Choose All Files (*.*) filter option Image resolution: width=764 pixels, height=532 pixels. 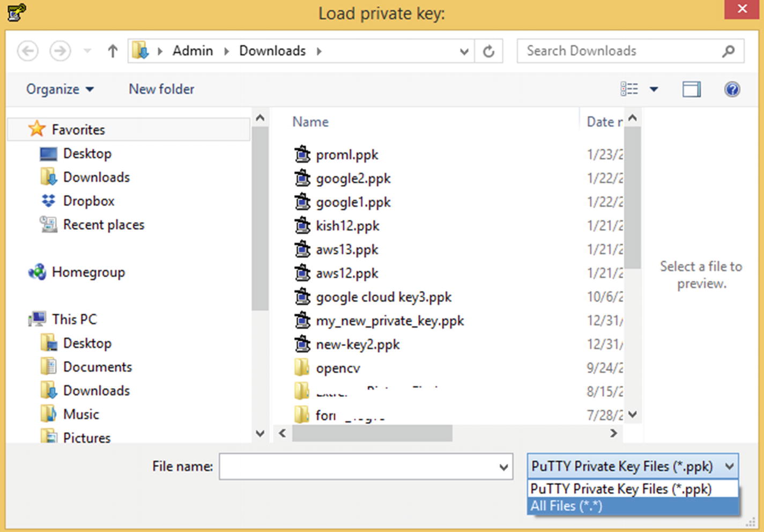(x=633, y=506)
